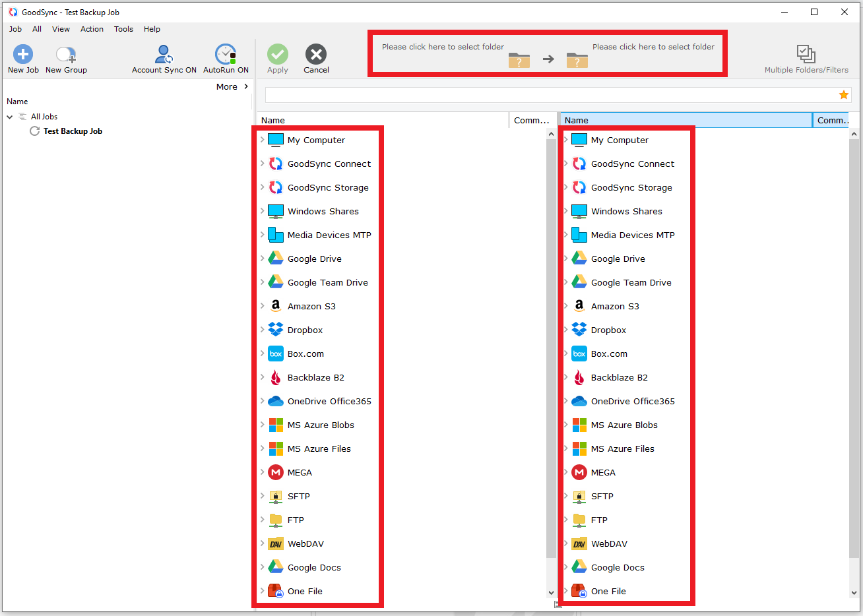
Task: Expand Google Drive in the right panel
Action: click(566, 259)
